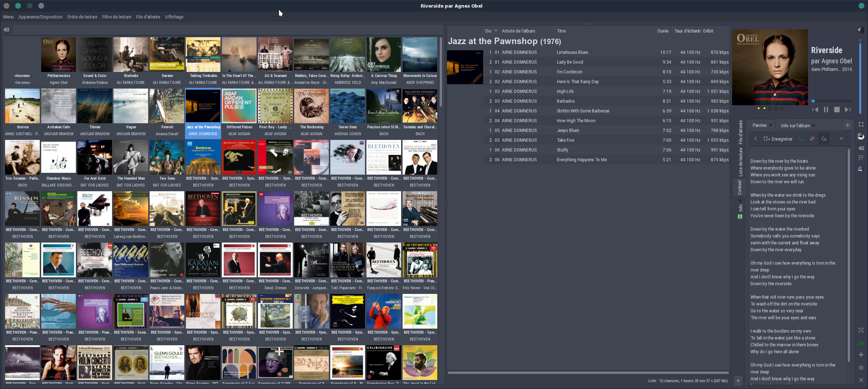Viewport: 868px width, 389px height.
Task: Select the Different Pulses album cover
Action: (239, 106)
